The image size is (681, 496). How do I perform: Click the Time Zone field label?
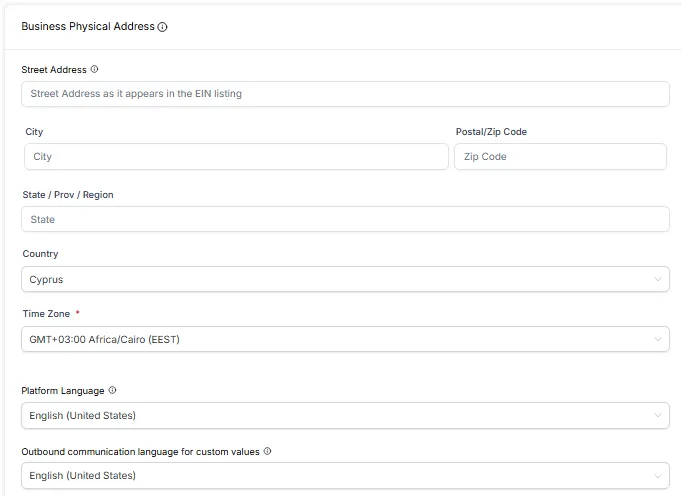pyautogui.click(x=45, y=314)
